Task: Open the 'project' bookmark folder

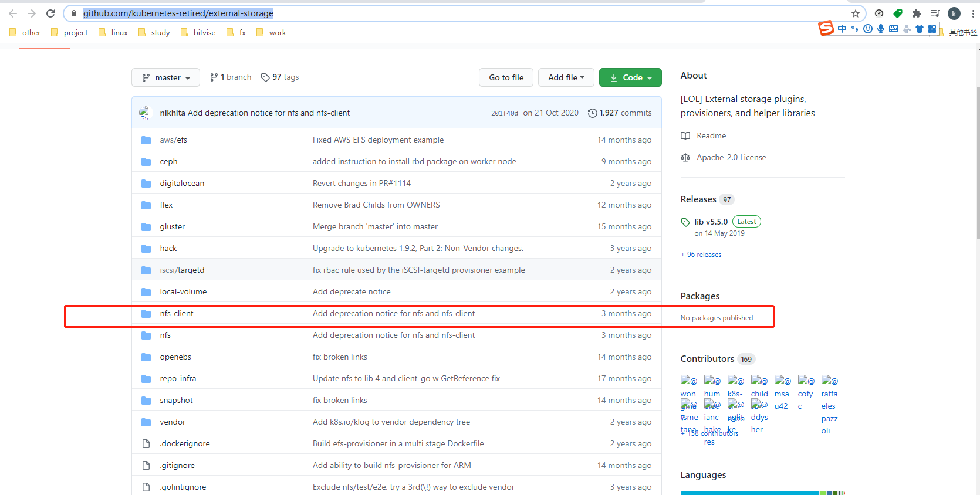Action: (x=69, y=33)
